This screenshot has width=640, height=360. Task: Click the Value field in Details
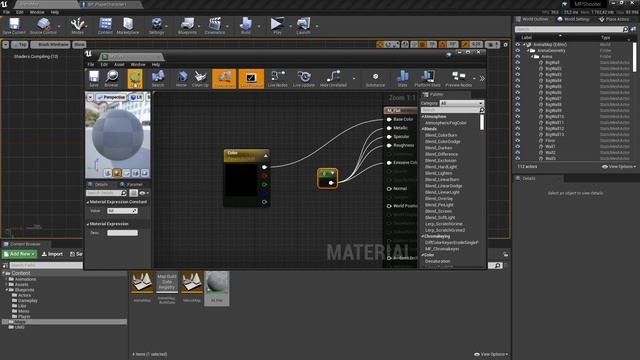pyautogui.click(x=122, y=211)
